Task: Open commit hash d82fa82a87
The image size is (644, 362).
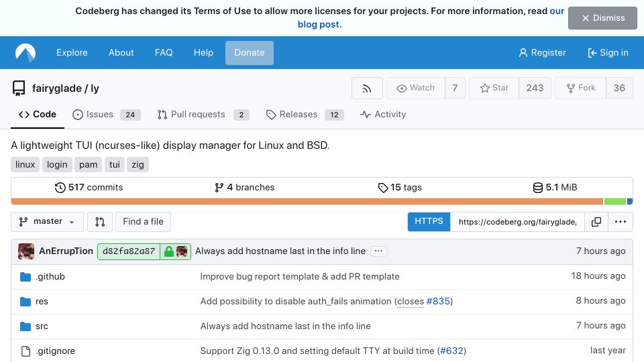Action: 129,251
